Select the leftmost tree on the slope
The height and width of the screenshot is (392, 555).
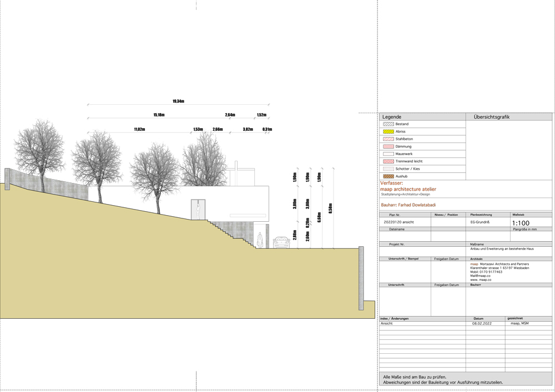pyautogui.click(x=39, y=150)
